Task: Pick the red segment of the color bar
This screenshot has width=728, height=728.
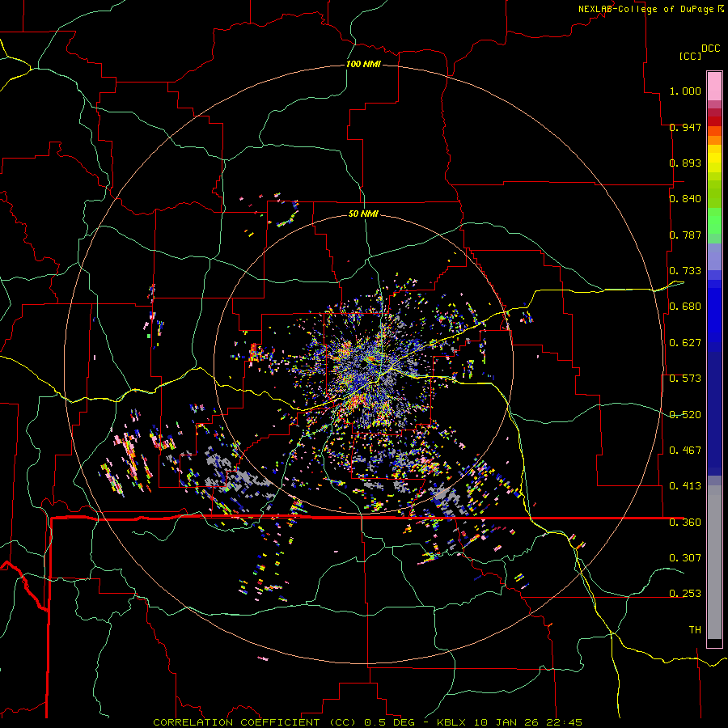Action: click(714, 121)
